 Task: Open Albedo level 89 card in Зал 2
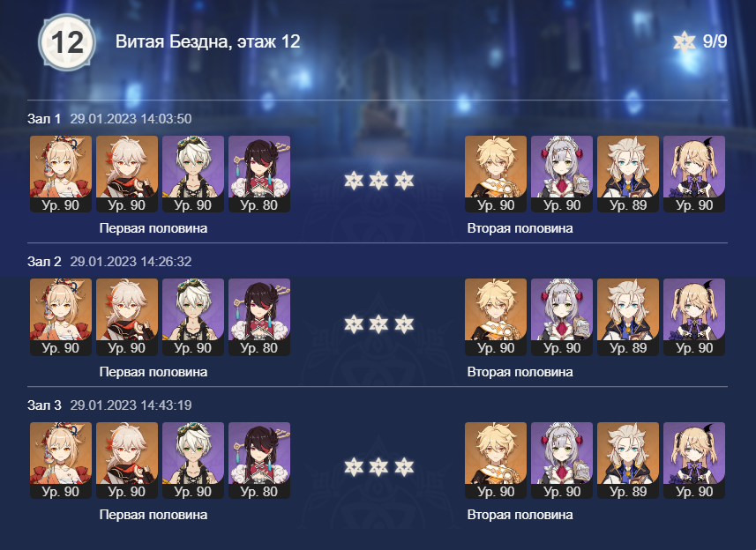tap(628, 317)
